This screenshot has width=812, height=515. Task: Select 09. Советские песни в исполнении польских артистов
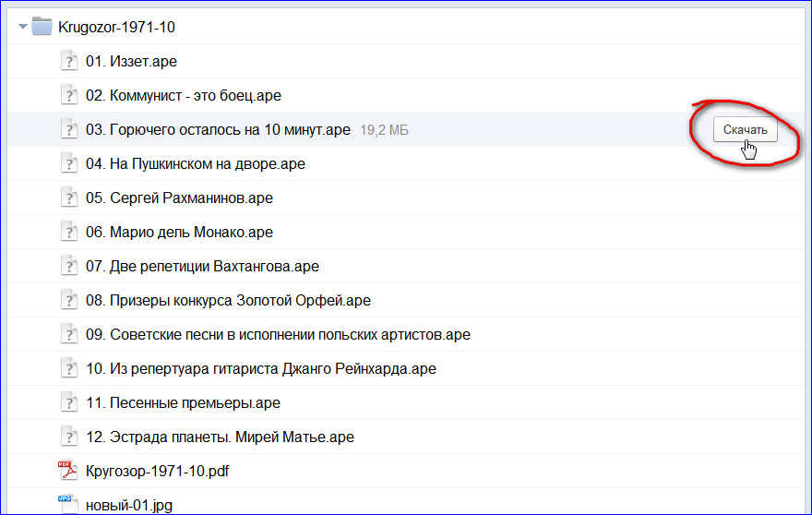(278, 335)
